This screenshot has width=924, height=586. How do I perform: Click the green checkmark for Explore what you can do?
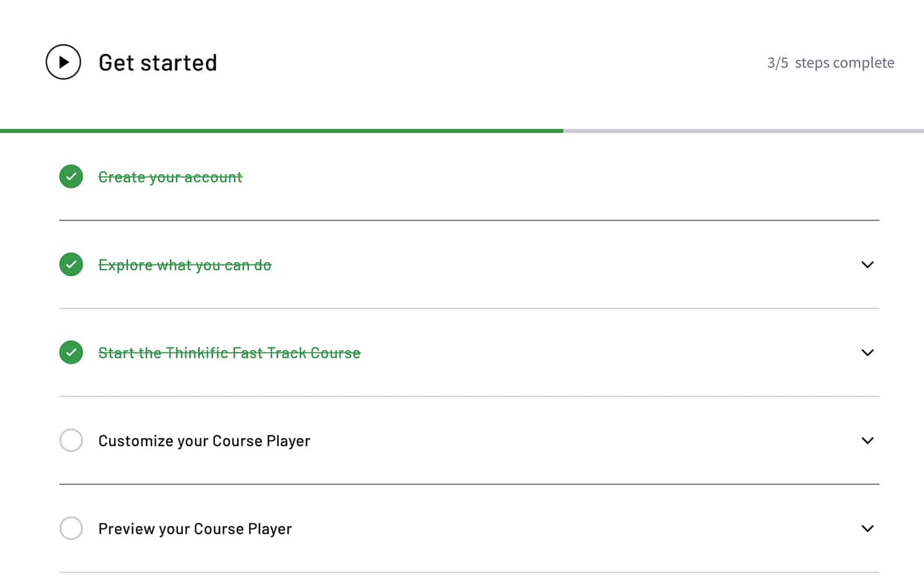pyautogui.click(x=71, y=264)
